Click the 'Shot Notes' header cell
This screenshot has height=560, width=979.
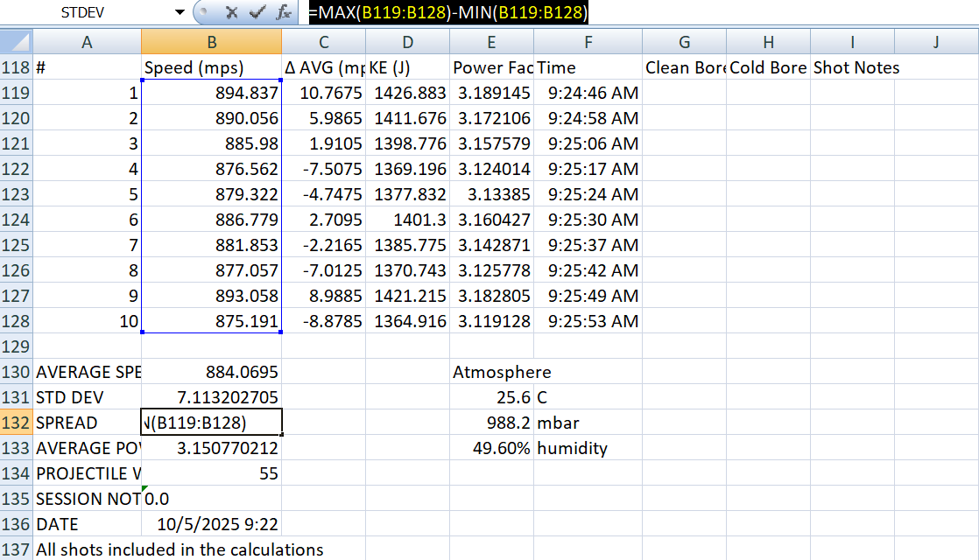point(856,68)
